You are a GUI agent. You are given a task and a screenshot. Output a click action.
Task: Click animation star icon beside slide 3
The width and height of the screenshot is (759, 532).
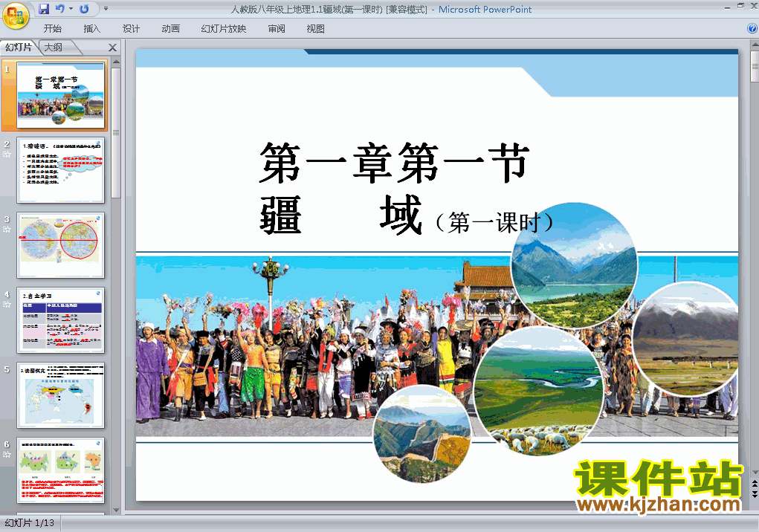pyautogui.click(x=7, y=230)
